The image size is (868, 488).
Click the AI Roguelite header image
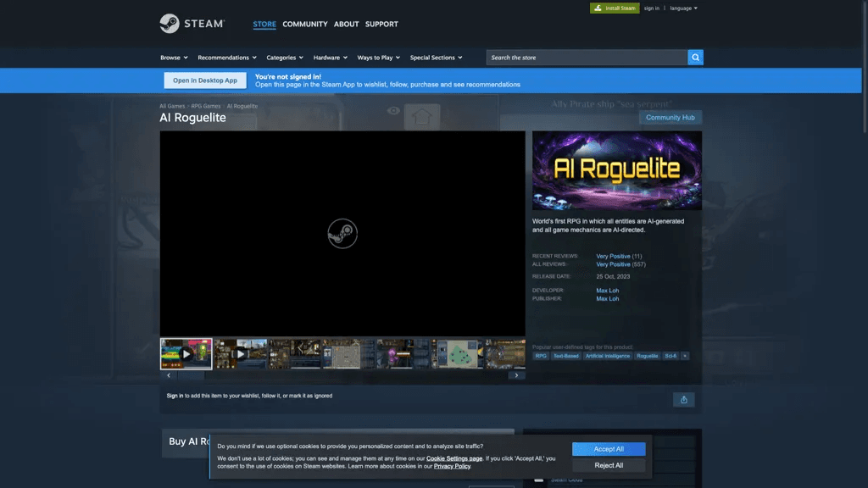pos(617,170)
